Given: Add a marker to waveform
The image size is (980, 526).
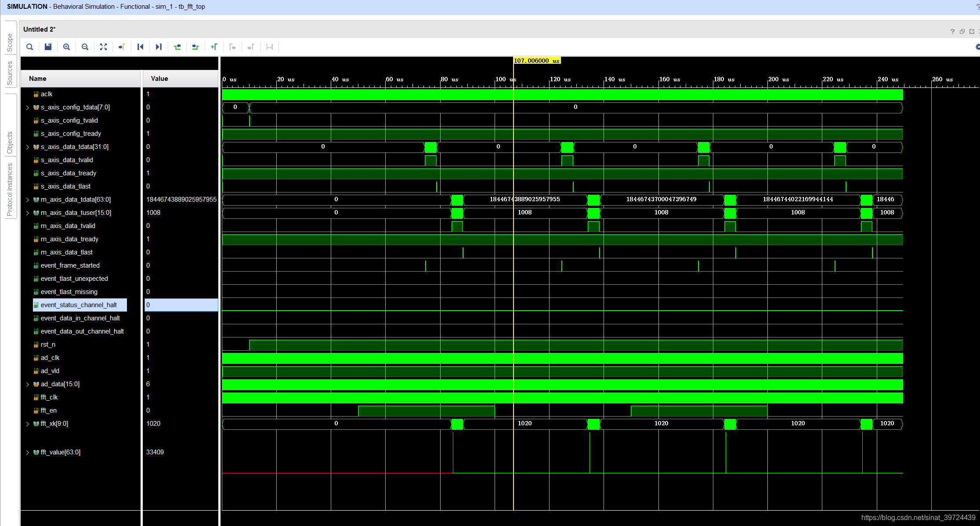Looking at the screenshot, I should pyautogui.click(x=214, y=47).
